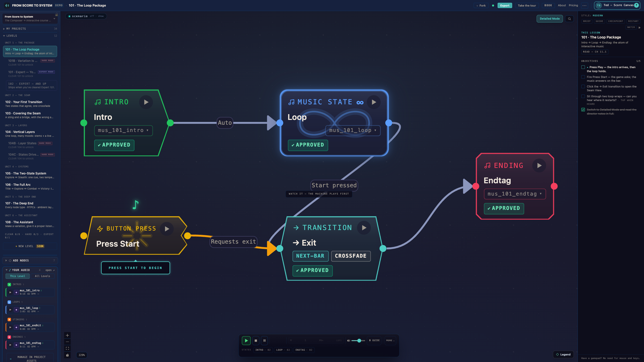Check the Press Play objective checkbox

(x=583, y=67)
